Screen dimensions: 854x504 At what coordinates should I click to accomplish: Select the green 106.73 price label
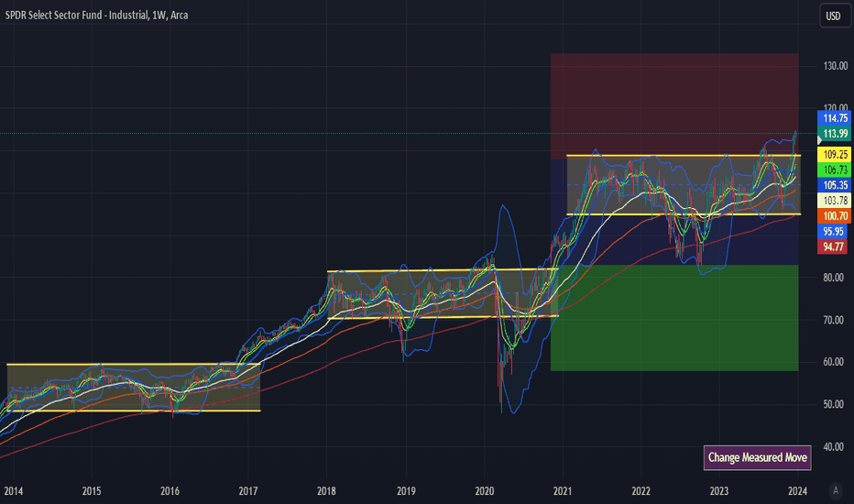(835, 170)
